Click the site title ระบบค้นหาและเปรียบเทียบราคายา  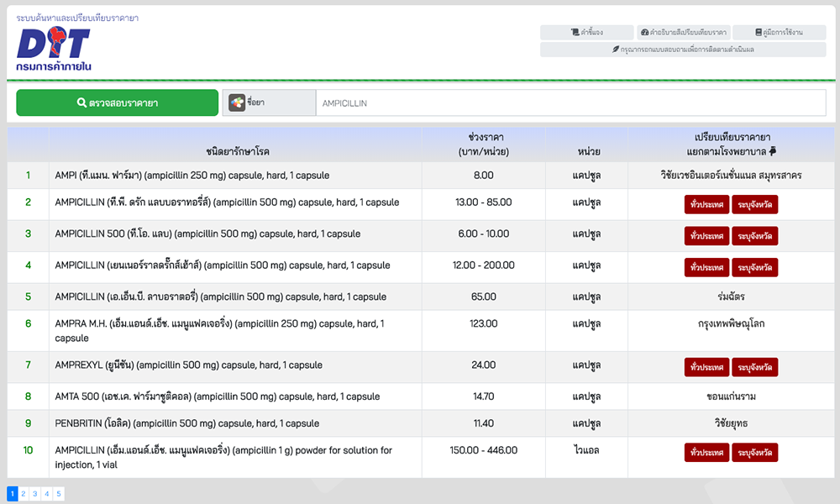coord(77,18)
